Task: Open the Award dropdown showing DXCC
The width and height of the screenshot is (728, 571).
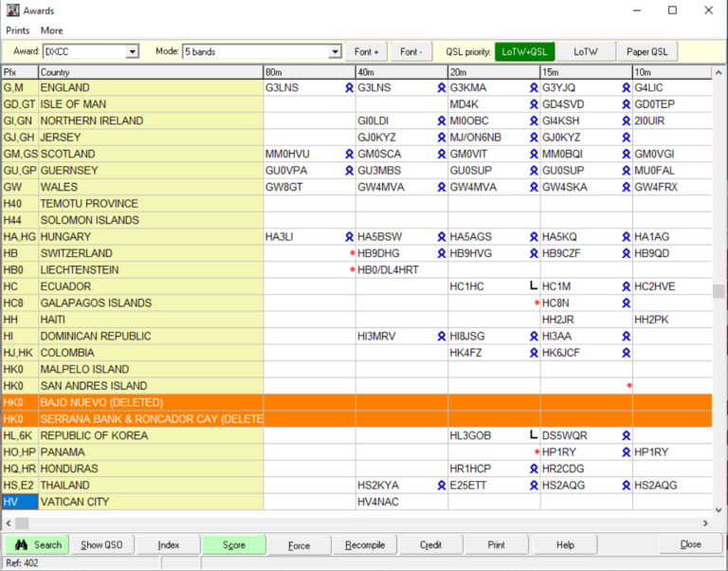Action: pos(132,51)
